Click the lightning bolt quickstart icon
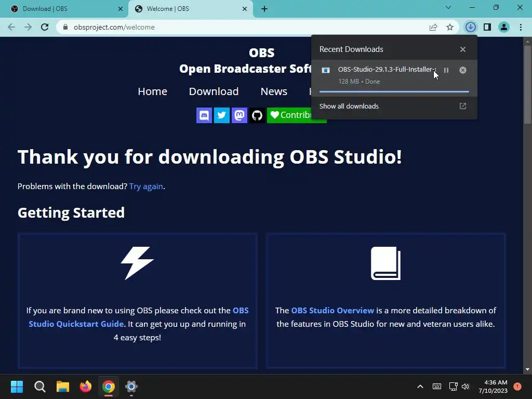Viewport: 532px width, 399px height. [137, 263]
